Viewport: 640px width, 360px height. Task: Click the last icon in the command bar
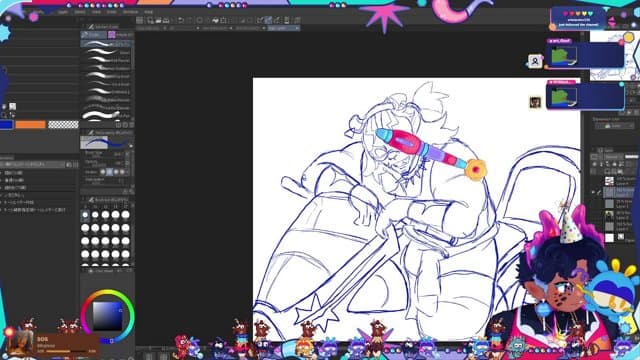click(x=297, y=20)
